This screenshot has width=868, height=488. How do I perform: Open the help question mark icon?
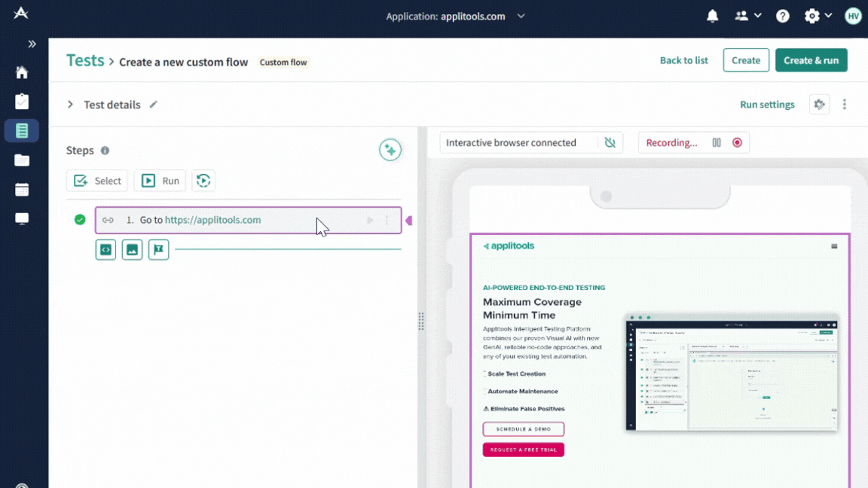(783, 16)
